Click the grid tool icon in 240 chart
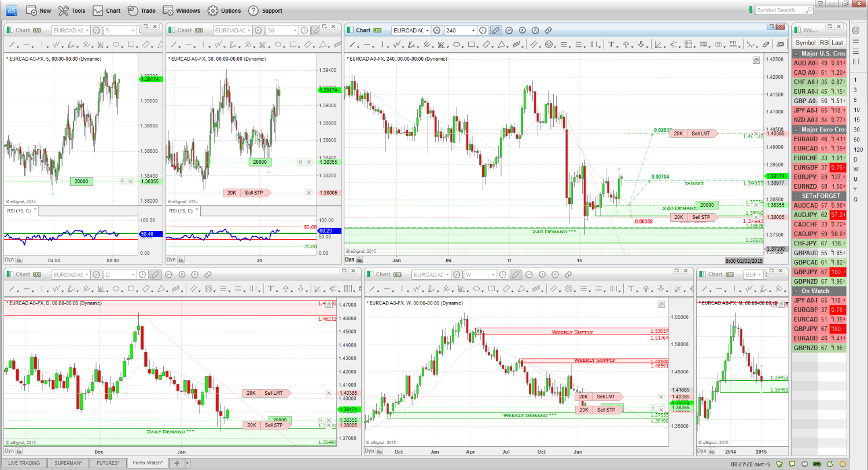868x470 pixels. [689, 45]
